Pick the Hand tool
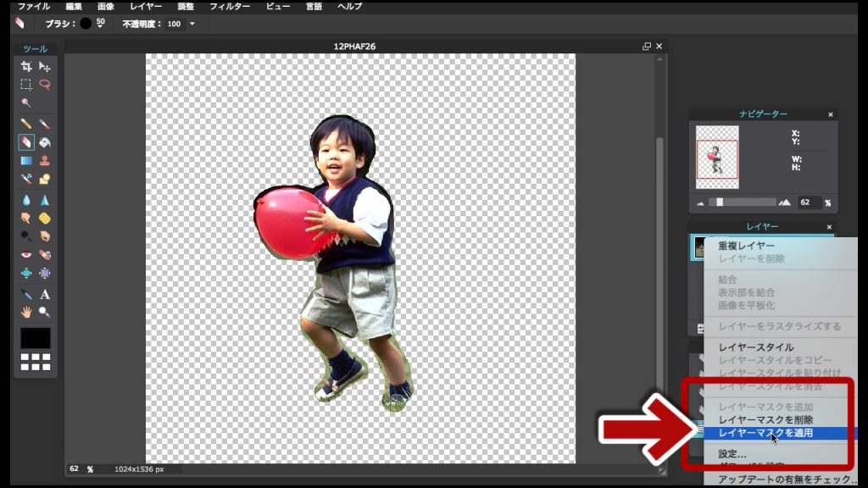This screenshot has width=868, height=488. point(26,312)
